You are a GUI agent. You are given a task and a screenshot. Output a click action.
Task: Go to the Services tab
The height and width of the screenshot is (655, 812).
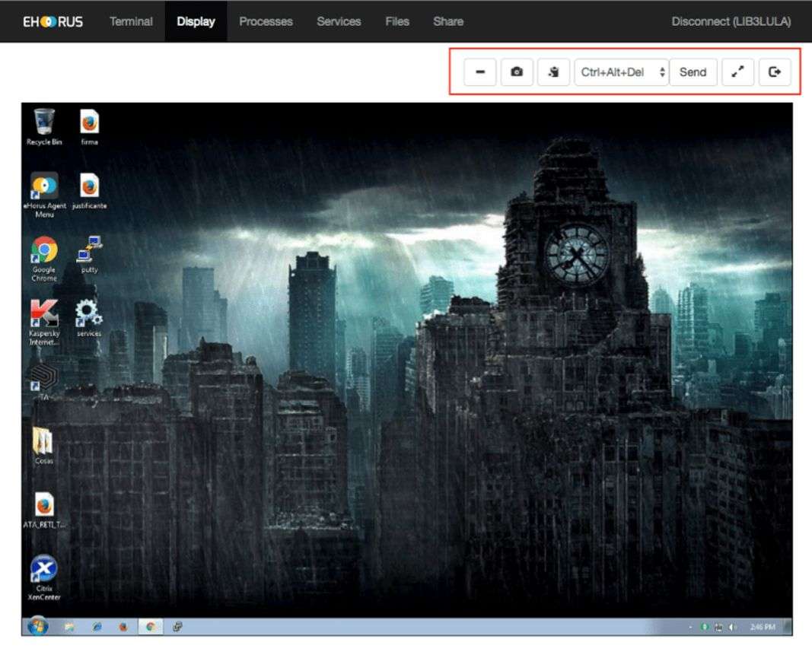tap(339, 21)
